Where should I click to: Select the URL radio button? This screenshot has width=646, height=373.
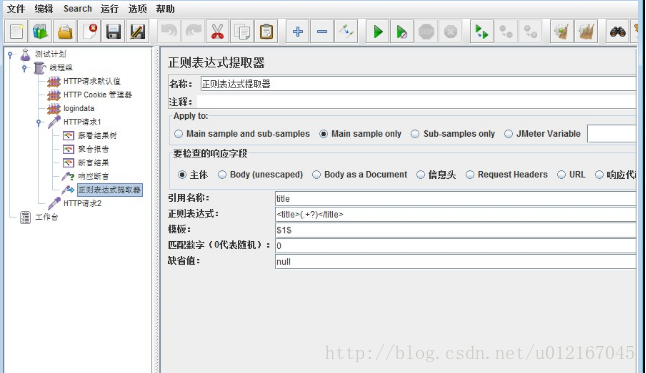pos(561,175)
